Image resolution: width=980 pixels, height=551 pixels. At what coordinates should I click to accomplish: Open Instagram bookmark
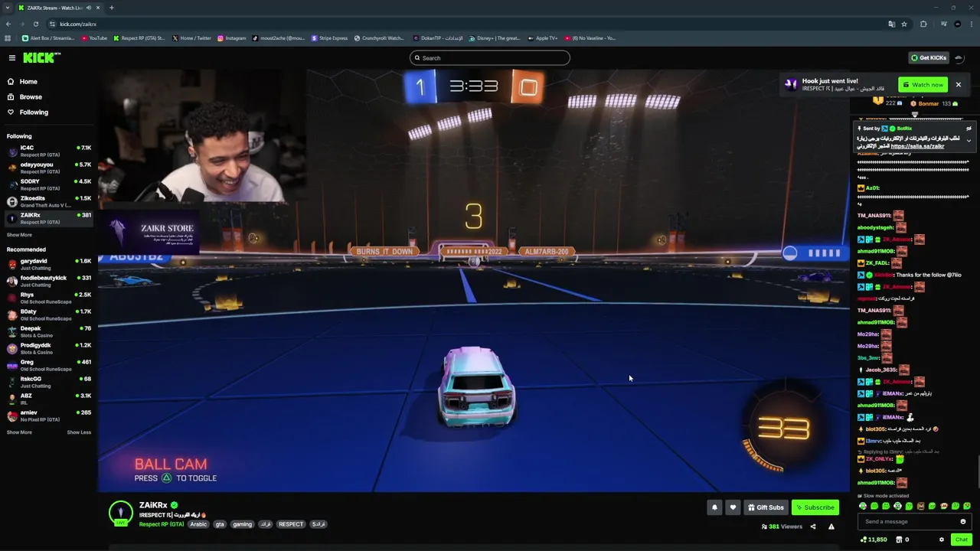click(231, 37)
